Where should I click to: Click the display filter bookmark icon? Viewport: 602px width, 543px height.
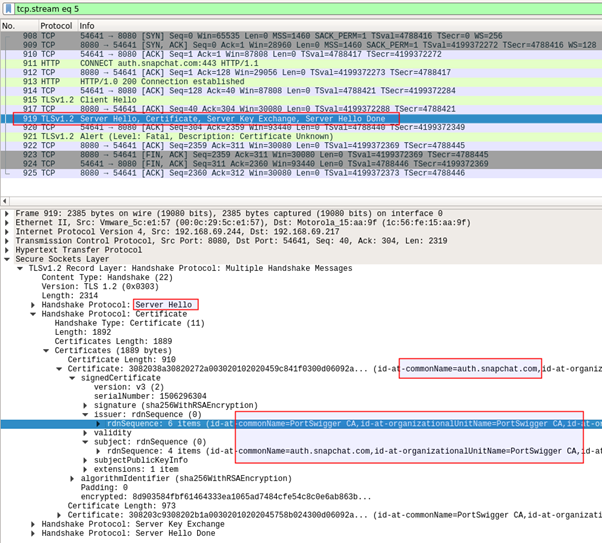tap(9, 7)
